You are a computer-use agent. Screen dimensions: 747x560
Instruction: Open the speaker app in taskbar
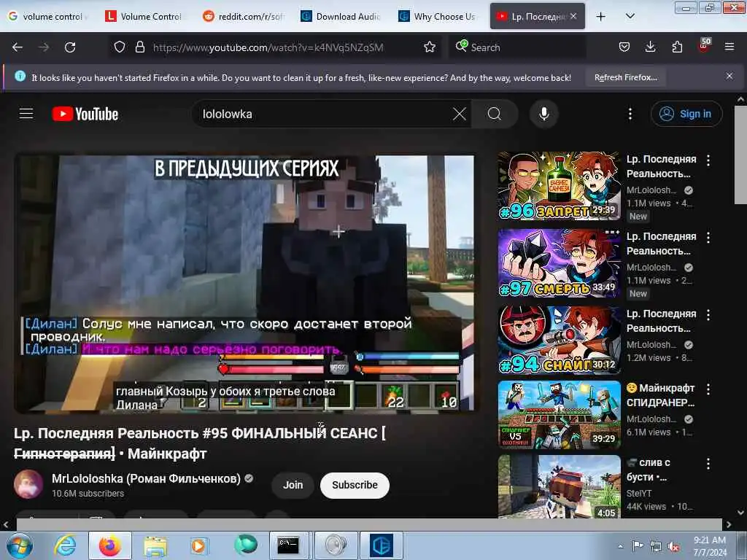click(x=336, y=545)
